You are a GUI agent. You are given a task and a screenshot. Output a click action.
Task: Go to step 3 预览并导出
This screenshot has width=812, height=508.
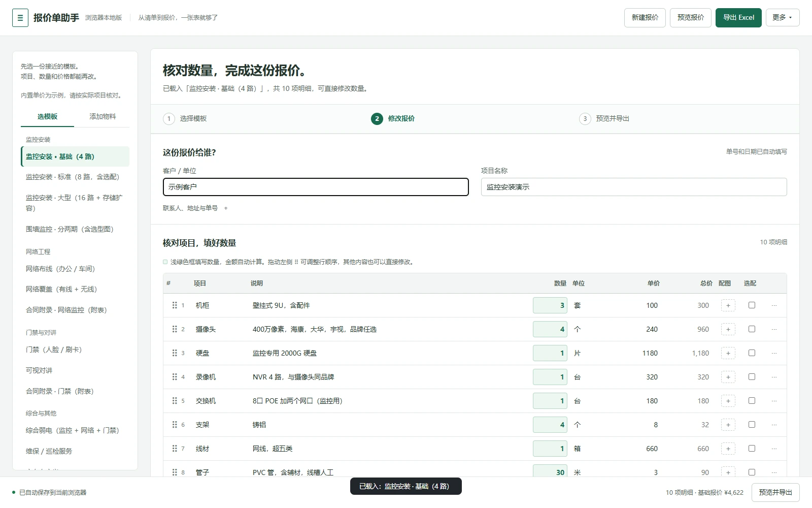click(x=604, y=118)
